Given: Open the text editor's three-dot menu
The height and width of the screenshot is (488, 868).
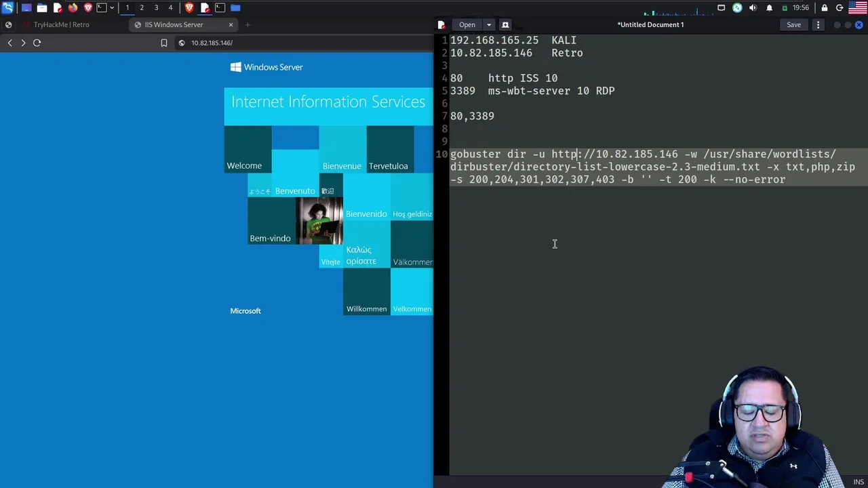Looking at the screenshot, I should click(x=818, y=25).
